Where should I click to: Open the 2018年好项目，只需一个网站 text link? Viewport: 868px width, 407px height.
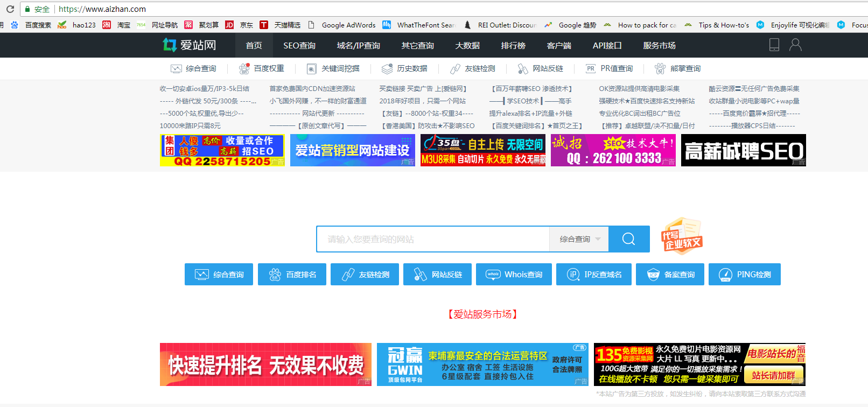[423, 101]
